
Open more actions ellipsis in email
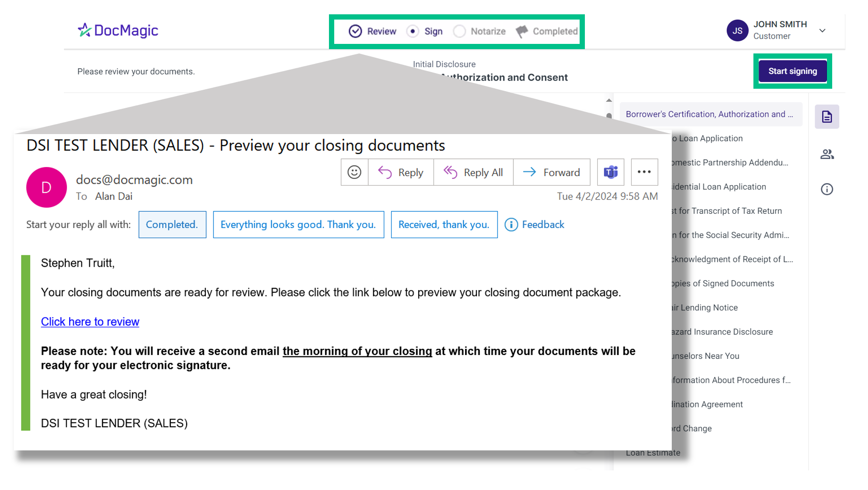(x=644, y=172)
